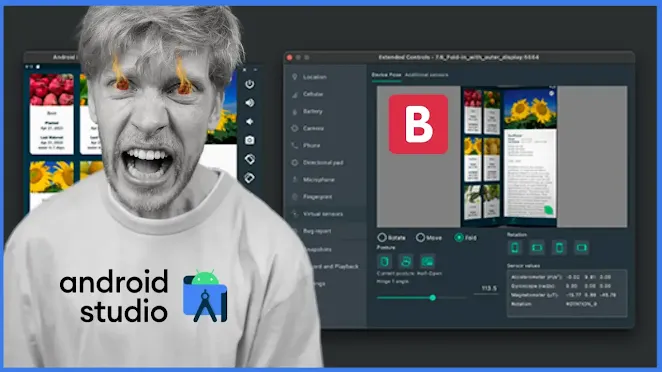Screen dimensions: 662x372
Task: Click the Hinge 1 angle slider handle
Action: (432, 298)
